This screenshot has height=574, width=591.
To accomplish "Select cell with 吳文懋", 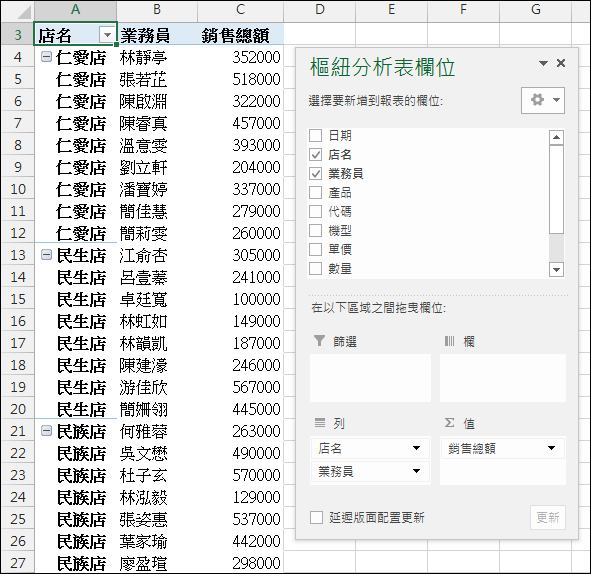I will pyautogui.click(x=157, y=453).
